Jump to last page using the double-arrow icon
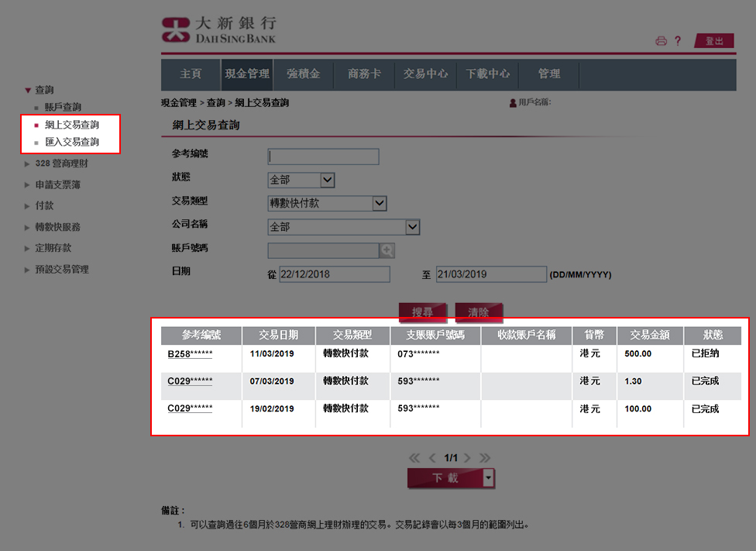Viewport: 756px width, 551px height. click(485, 458)
